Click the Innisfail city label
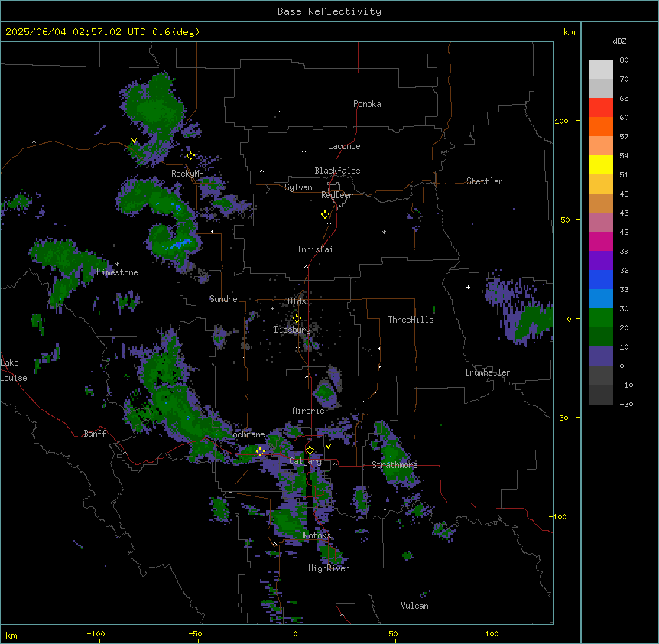This screenshot has width=659, height=644. click(x=317, y=249)
